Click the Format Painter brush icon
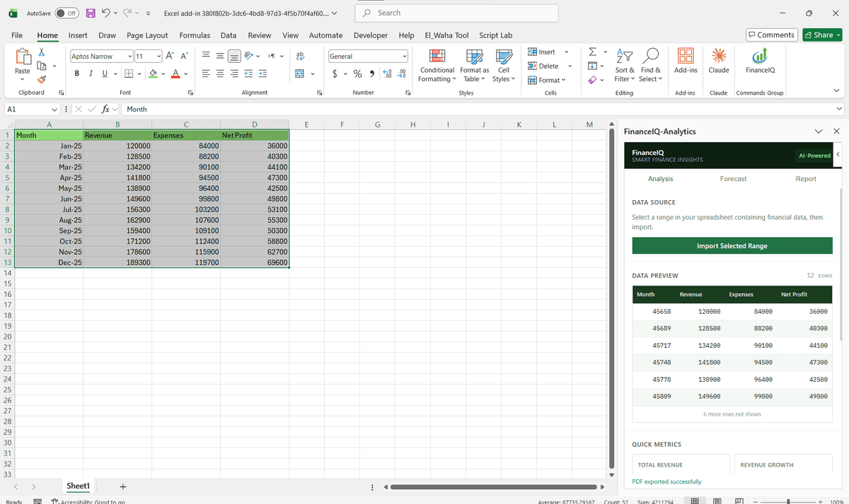Screen dimensions: 849x504 pyautogui.click(x=42, y=79)
